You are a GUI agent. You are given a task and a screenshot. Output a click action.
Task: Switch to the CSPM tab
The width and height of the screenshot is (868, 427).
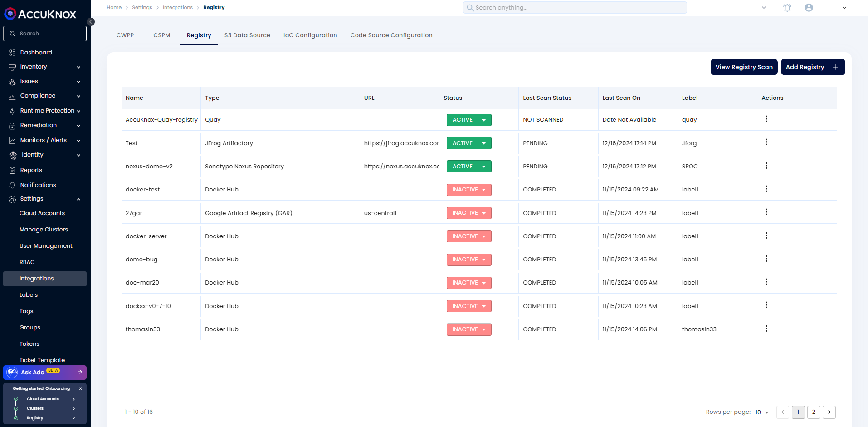click(x=162, y=35)
